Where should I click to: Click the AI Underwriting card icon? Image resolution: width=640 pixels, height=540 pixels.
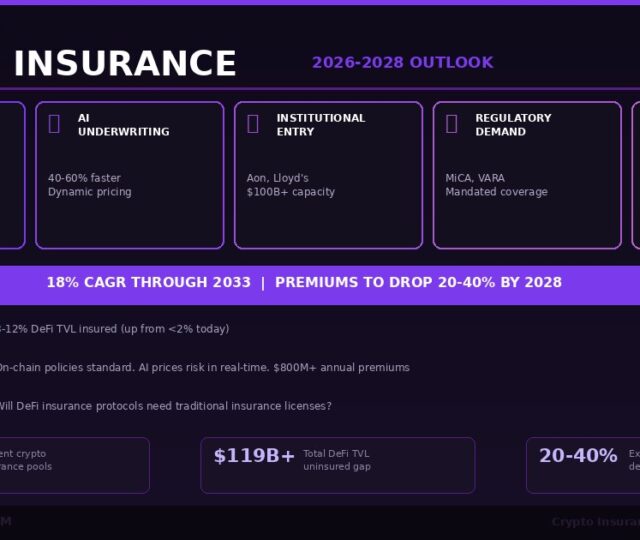54,123
